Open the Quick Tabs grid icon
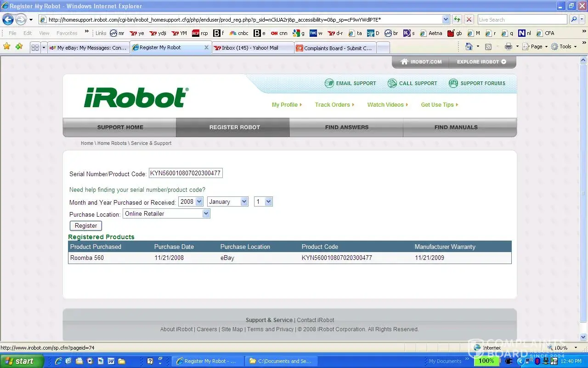This screenshot has height=368, width=588. pos(35,47)
